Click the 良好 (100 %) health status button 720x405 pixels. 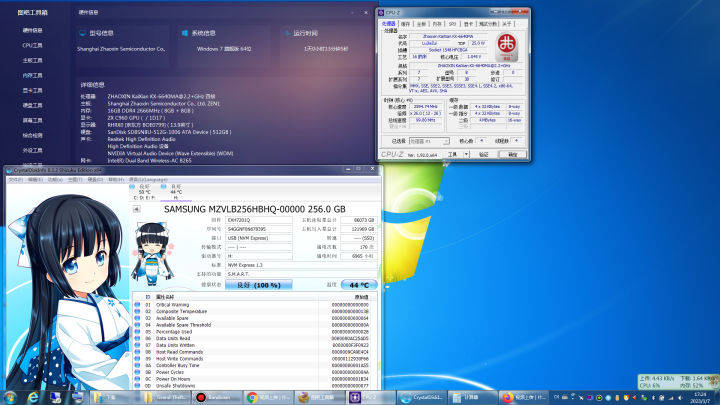coord(259,285)
